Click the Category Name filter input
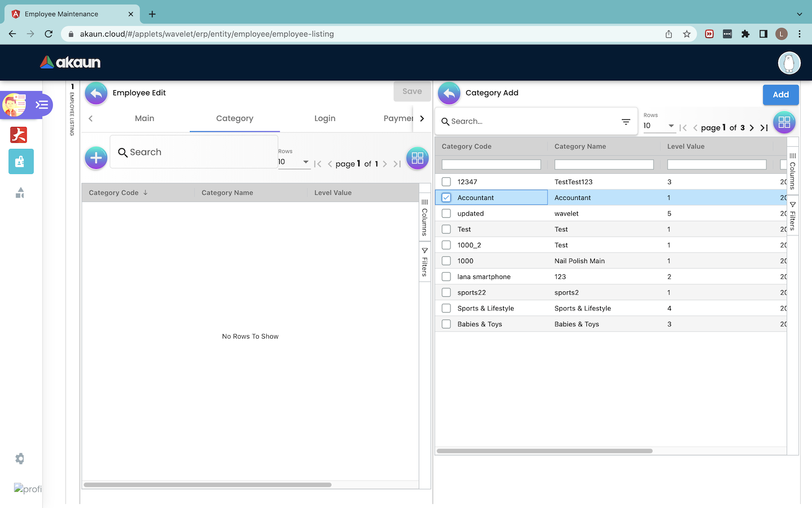The height and width of the screenshot is (508, 812). tap(604, 165)
